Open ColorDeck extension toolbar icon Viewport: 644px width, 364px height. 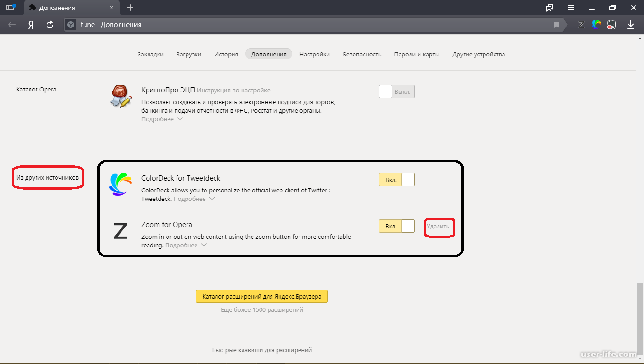(597, 25)
